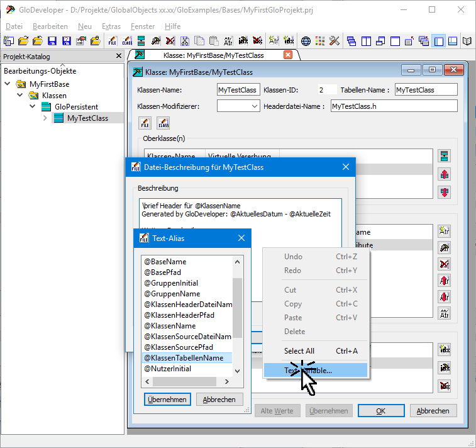
Task: Click Übernehmen in Text-Alias dialog
Action: pos(167,400)
